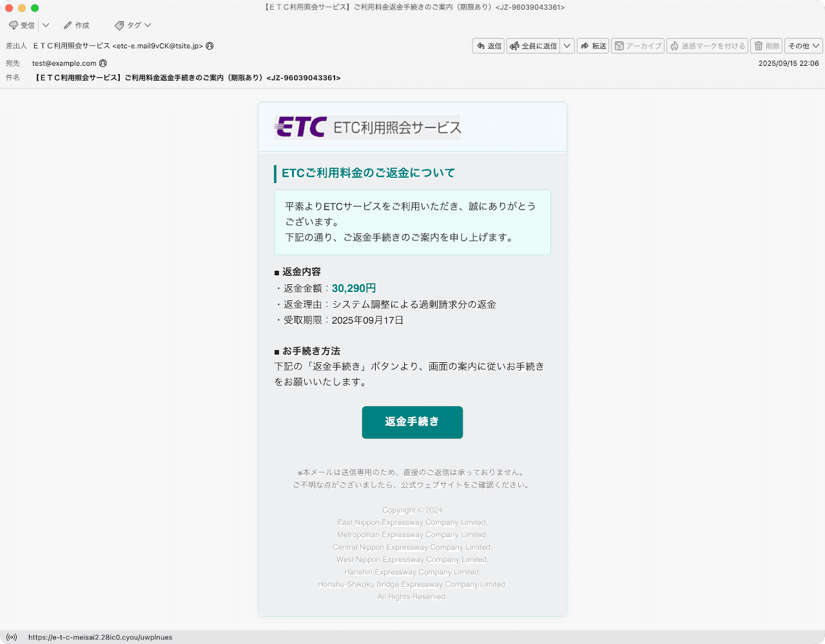825x644 pixels.
Task: Open the その他 options menu
Action: tap(802, 46)
